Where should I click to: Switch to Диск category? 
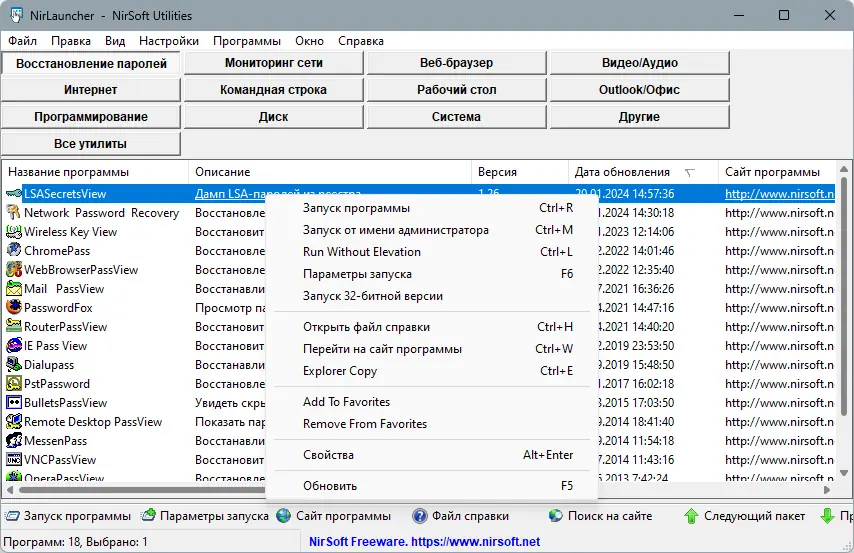(x=273, y=117)
